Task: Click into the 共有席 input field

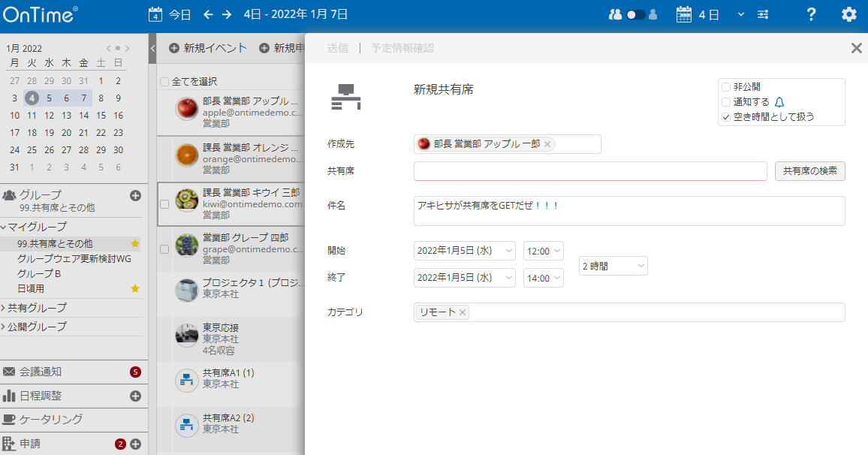Action: tap(590, 171)
